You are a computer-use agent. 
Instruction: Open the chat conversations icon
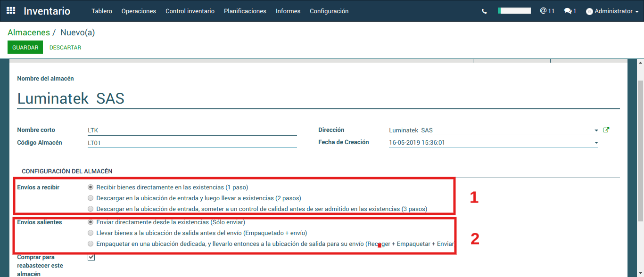[x=570, y=11]
